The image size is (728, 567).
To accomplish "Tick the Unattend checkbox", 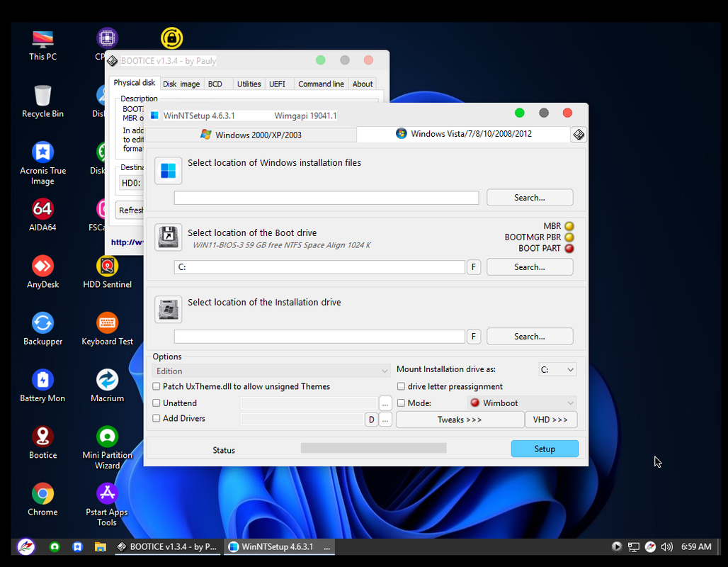I will pyautogui.click(x=157, y=403).
